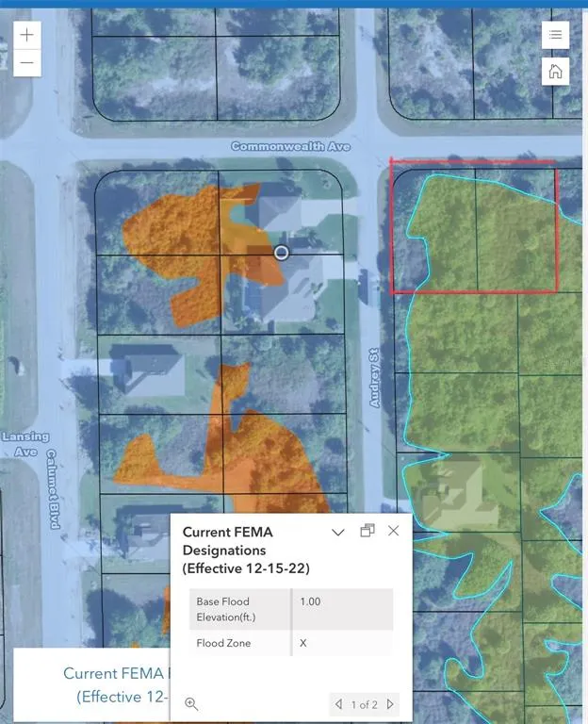Close the FEMA Designations popup

(x=394, y=531)
